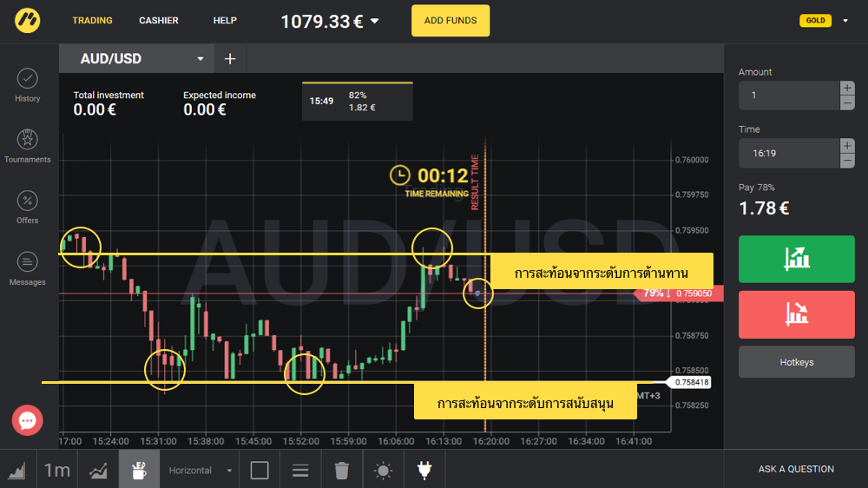868x488 pixels.
Task: Toggle the plug icon in bottom toolbar
Action: click(424, 471)
